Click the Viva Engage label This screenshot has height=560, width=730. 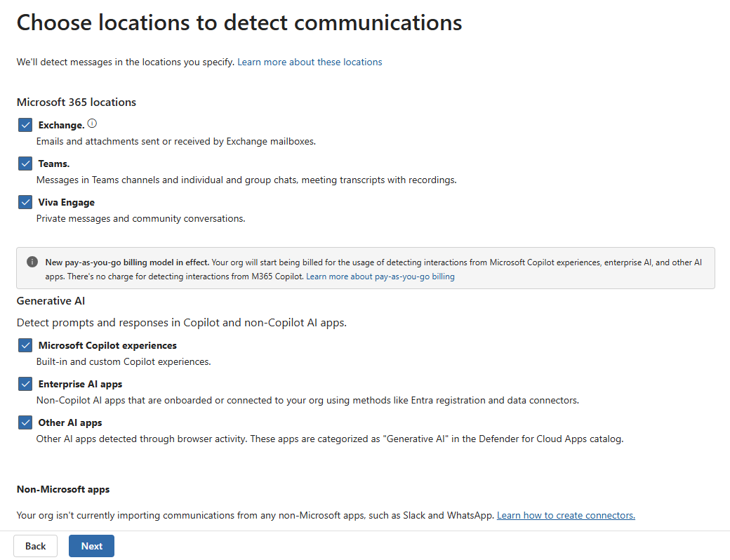coord(66,202)
